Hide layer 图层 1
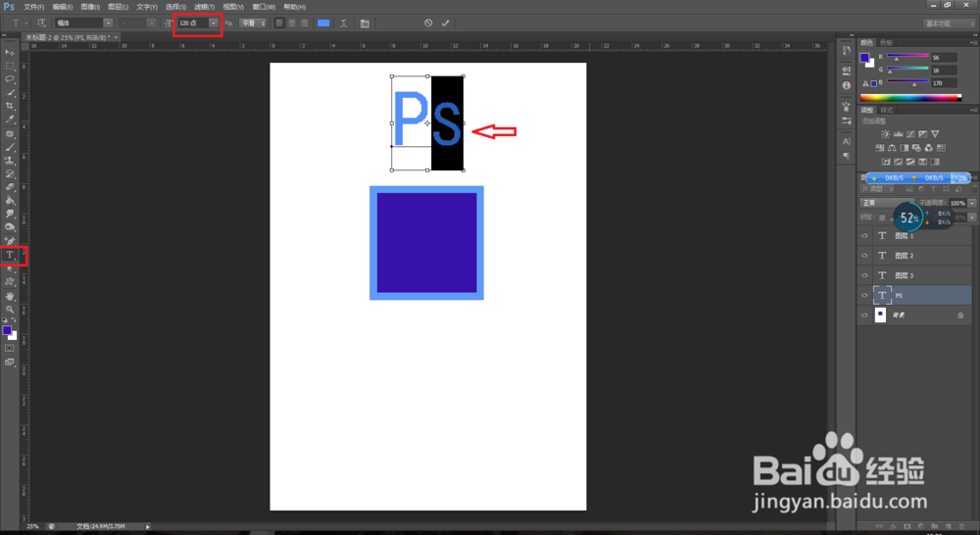 pyautogui.click(x=864, y=235)
